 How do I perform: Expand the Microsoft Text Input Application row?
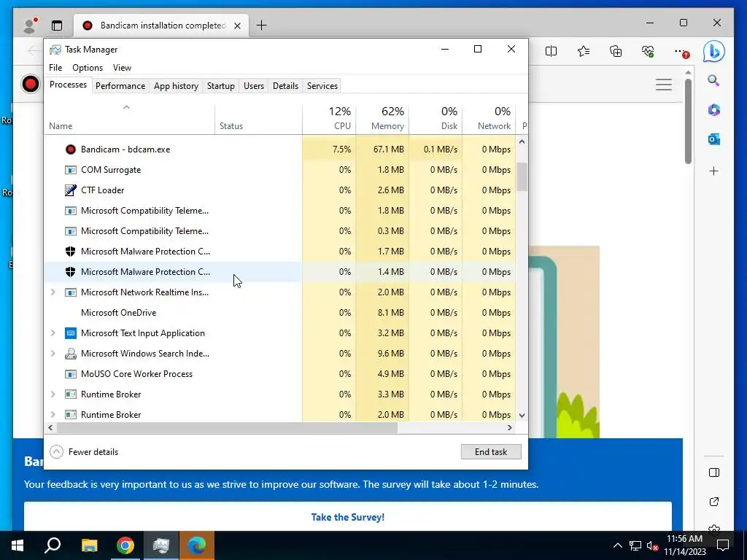click(x=53, y=333)
